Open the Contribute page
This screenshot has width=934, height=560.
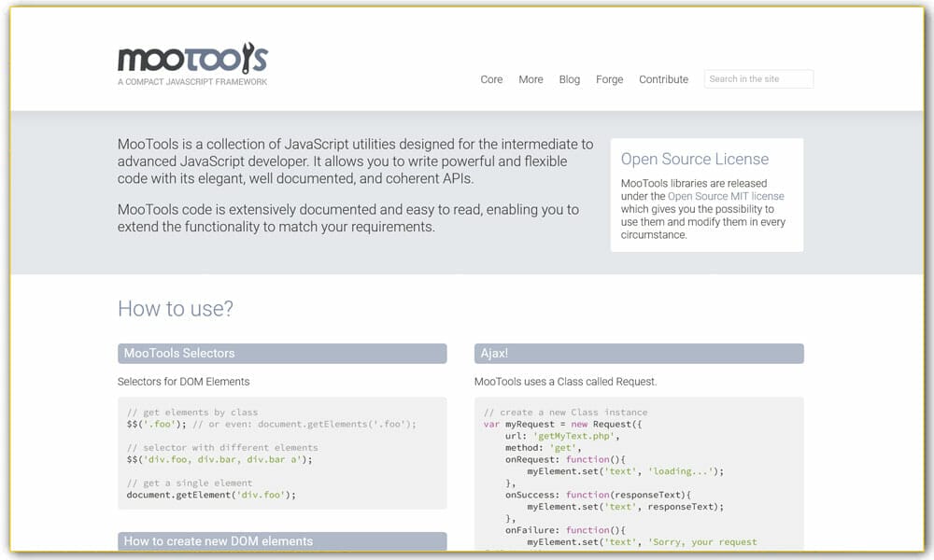[663, 79]
